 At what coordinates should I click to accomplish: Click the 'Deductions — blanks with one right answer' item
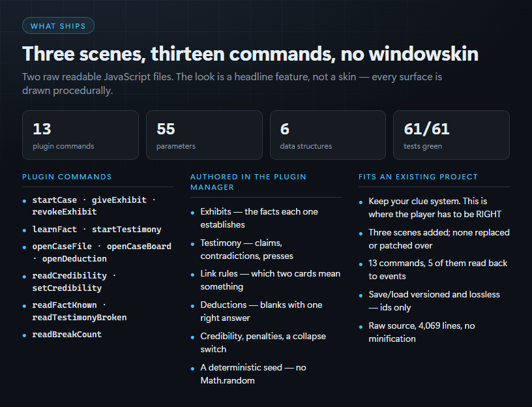pyautogui.click(x=261, y=311)
